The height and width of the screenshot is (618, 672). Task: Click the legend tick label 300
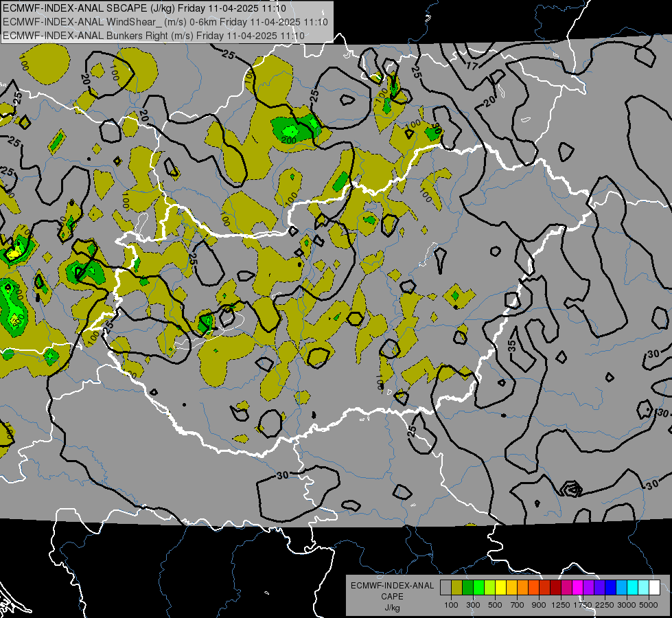point(473,605)
